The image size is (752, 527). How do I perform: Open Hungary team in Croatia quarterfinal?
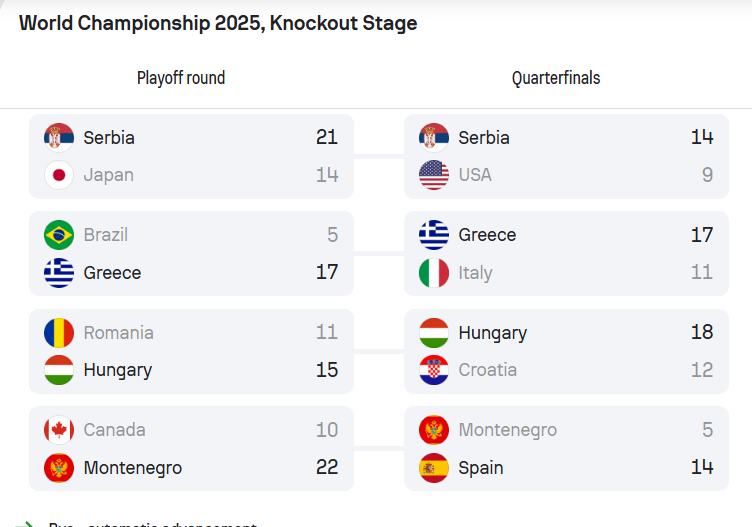pos(493,333)
